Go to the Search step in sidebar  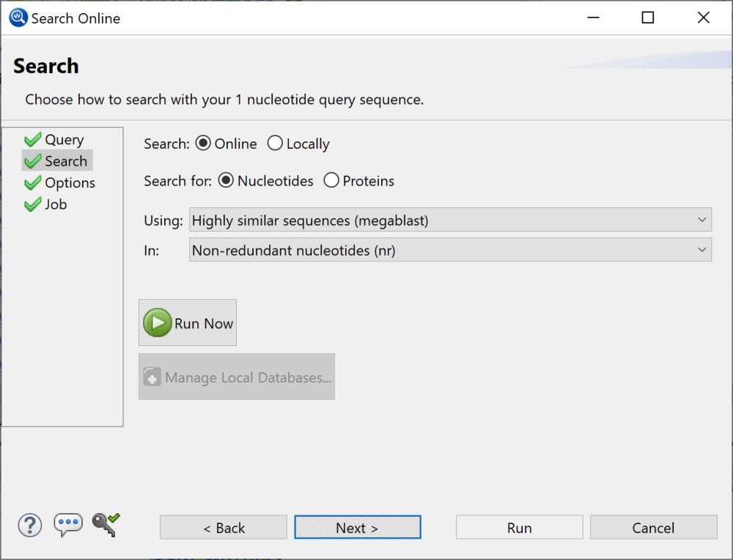tap(65, 161)
